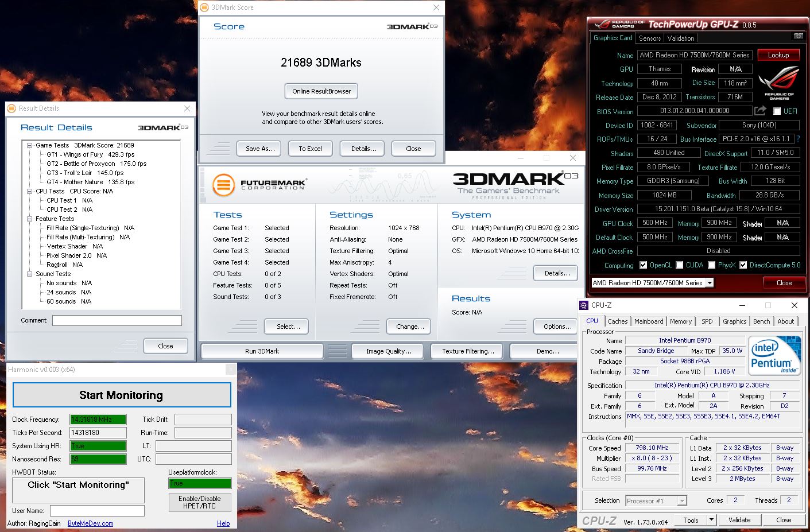
Task: Click the Online ResultBrowser button
Action: [x=321, y=91]
